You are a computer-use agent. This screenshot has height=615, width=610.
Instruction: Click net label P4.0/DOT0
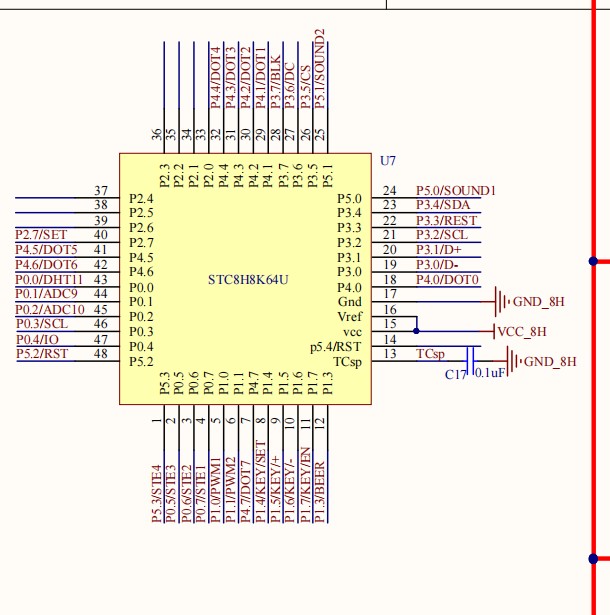pyautogui.click(x=447, y=280)
